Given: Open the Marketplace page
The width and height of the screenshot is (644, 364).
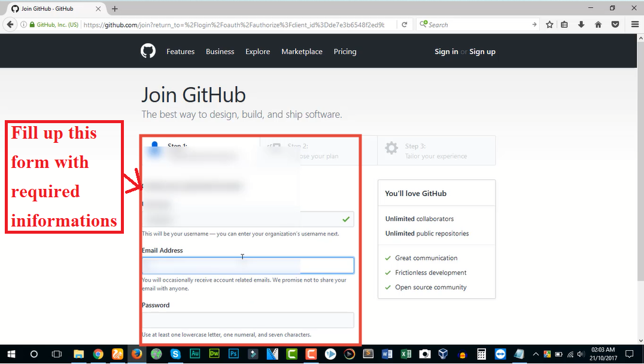Looking at the screenshot, I should (x=302, y=52).
